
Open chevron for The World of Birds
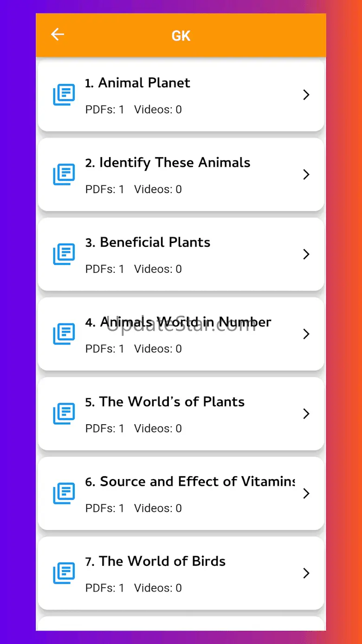(306, 573)
